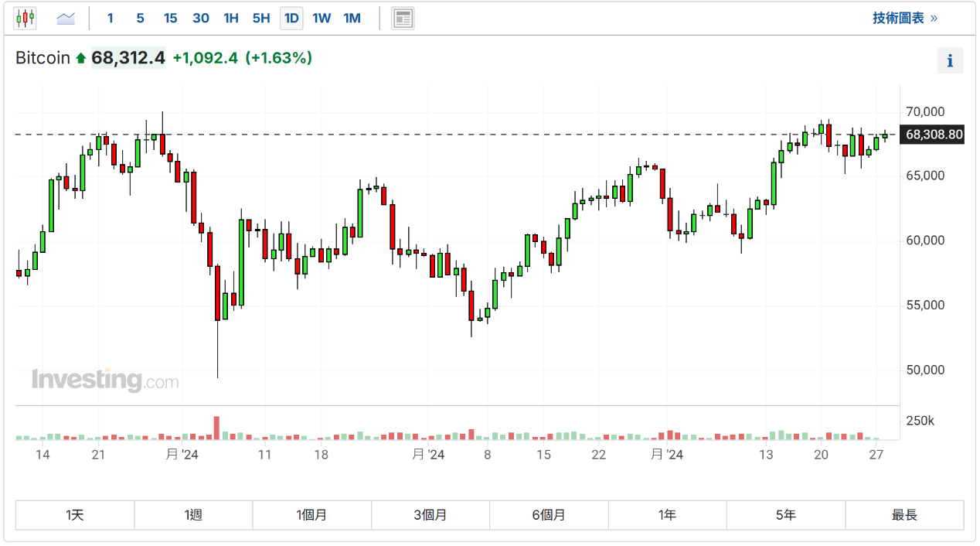
Task: Switch the interval to 1W
Action: (322, 18)
